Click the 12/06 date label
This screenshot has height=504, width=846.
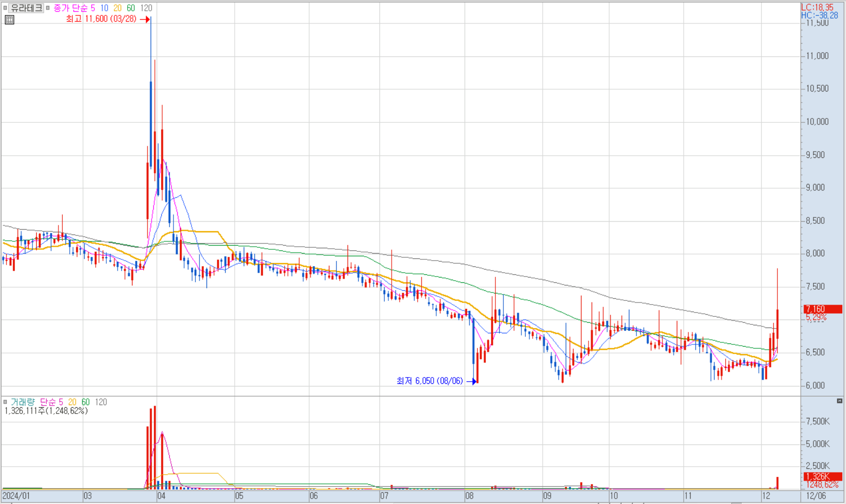[x=817, y=496]
